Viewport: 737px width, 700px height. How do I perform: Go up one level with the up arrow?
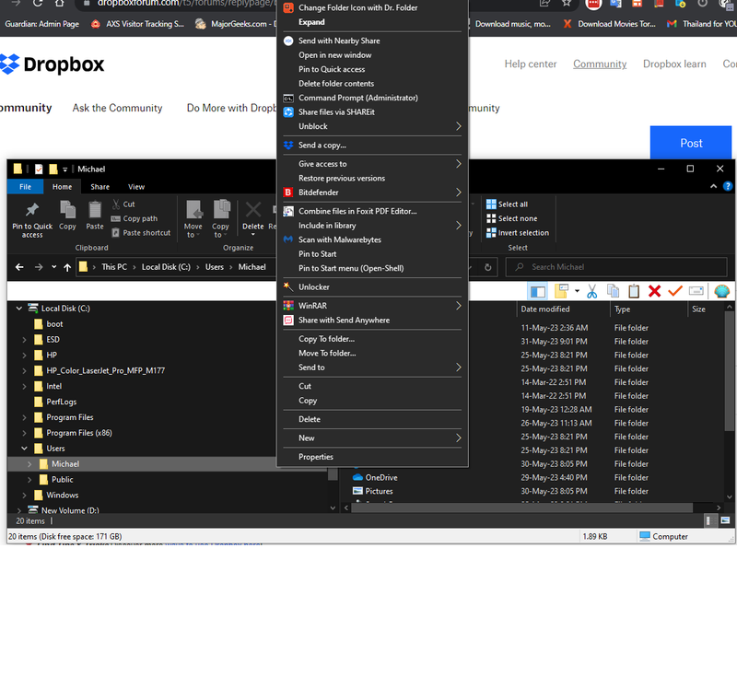click(x=67, y=267)
